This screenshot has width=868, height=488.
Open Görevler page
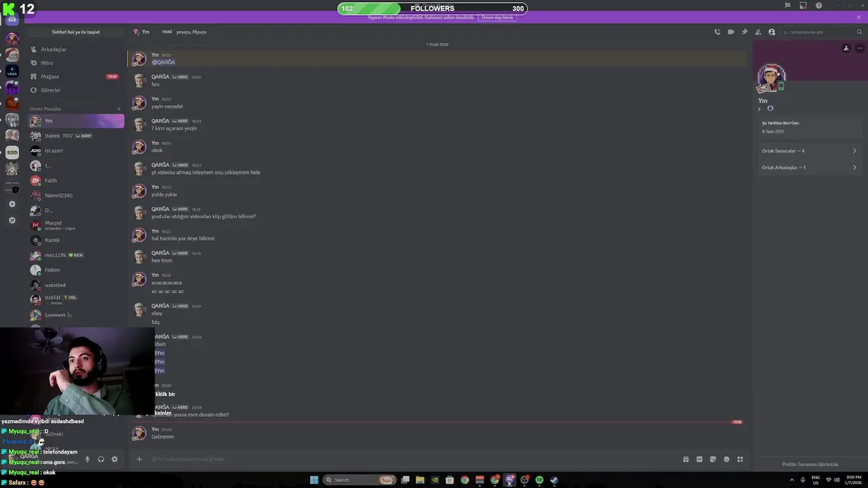[x=76, y=90]
